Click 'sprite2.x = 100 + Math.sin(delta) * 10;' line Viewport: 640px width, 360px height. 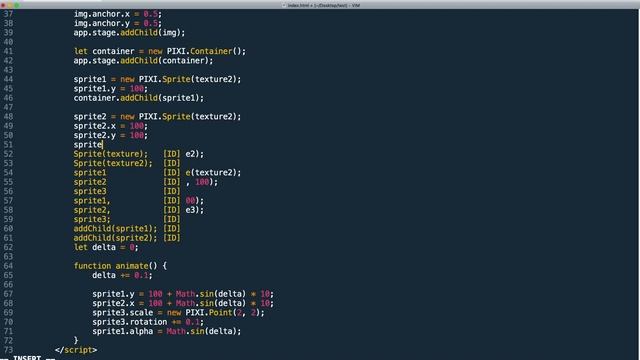coord(183,303)
